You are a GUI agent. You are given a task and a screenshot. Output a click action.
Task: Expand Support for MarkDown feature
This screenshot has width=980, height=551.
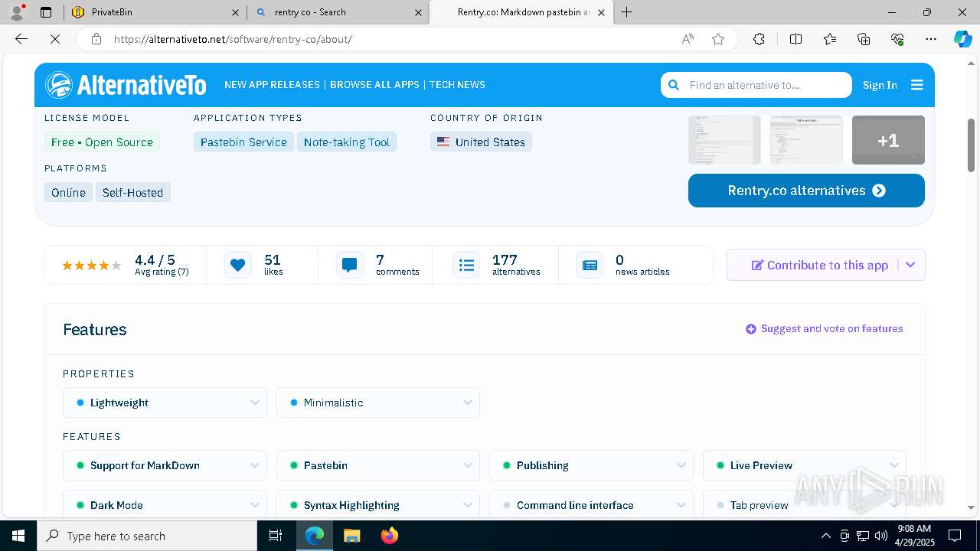point(165,465)
